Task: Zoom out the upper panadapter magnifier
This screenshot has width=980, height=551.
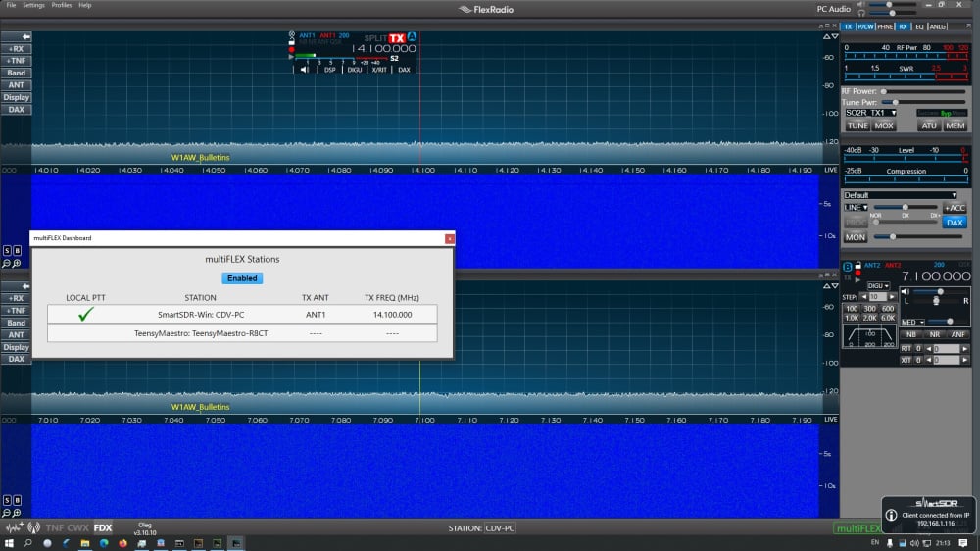Action: [x=6, y=264]
